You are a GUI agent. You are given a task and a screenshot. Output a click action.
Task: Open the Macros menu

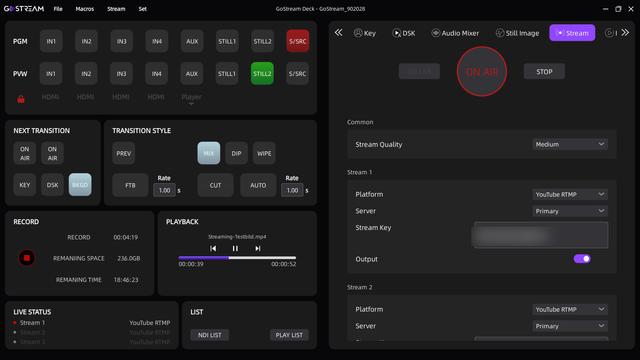84,9
